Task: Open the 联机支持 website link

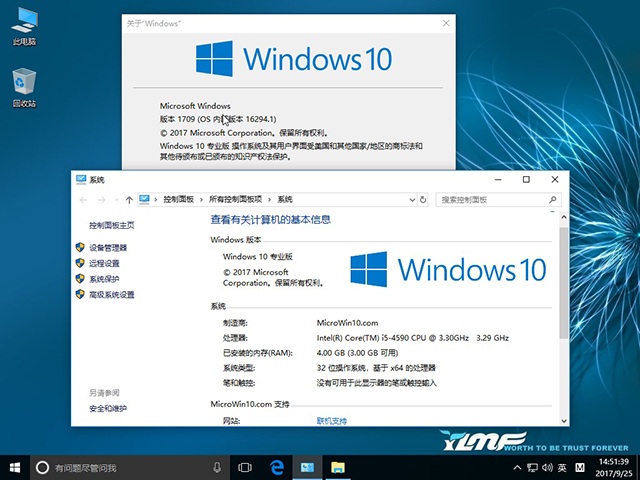Action: click(x=331, y=421)
